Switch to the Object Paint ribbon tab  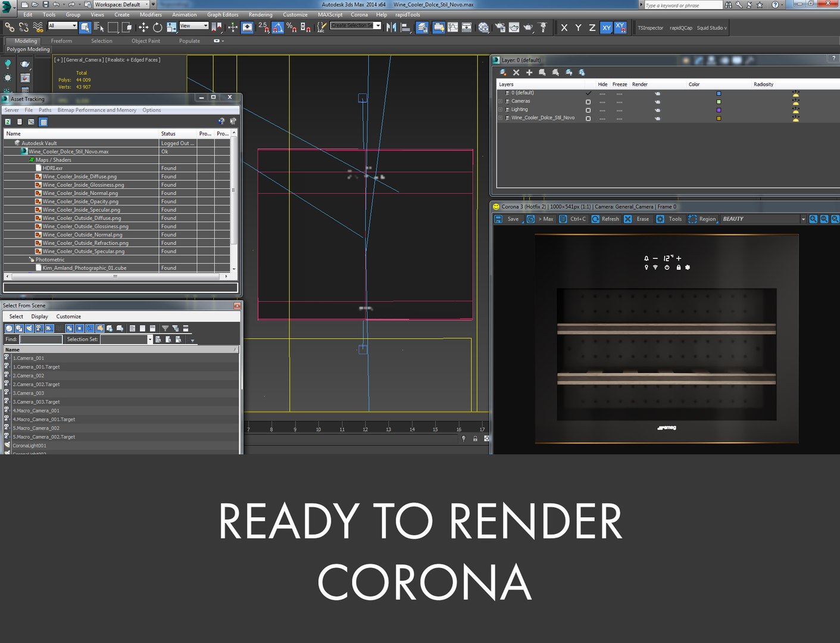click(x=146, y=41)
